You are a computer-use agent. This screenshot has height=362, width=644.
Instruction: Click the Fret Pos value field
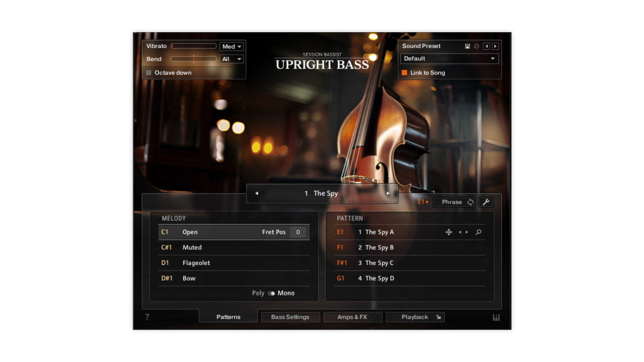[x=298, y=232]
